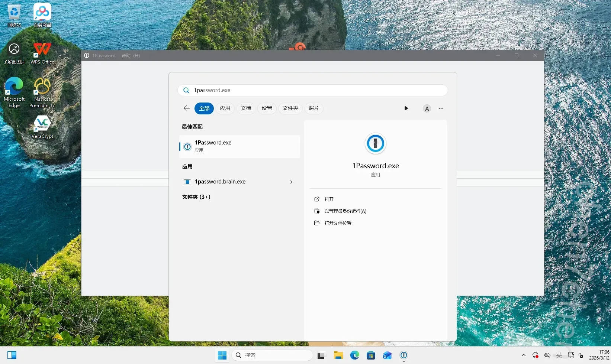Switch to the 应用 filter tab
The image size is (611, 364).
(x=225, y=108)
